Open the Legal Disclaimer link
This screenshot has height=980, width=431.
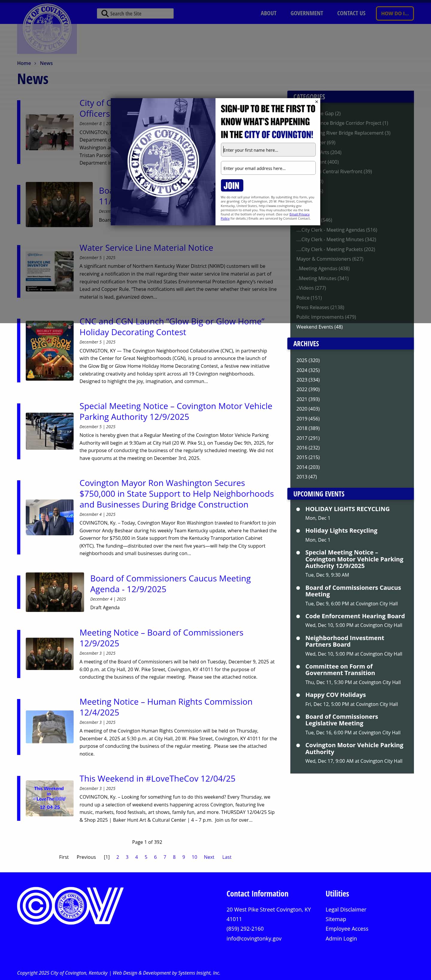[x=346, y=910]
